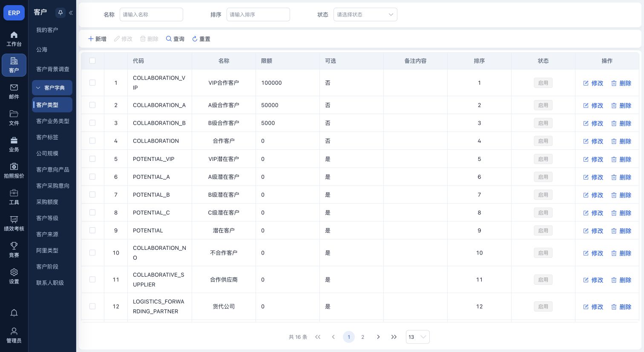Open the 文件 folder module
The width and height of the screenshot is (644, 352).
point(14,118)
